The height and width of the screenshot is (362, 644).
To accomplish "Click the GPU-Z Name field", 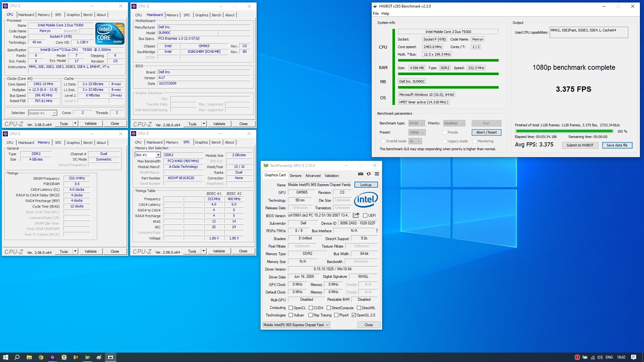I will [319, 185].
